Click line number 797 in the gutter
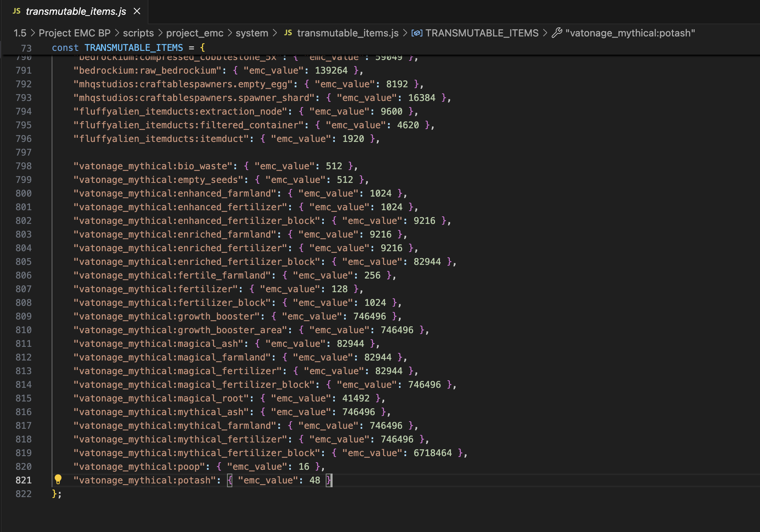This screenshot has height=532, width=760. click(x=24, y=152)
